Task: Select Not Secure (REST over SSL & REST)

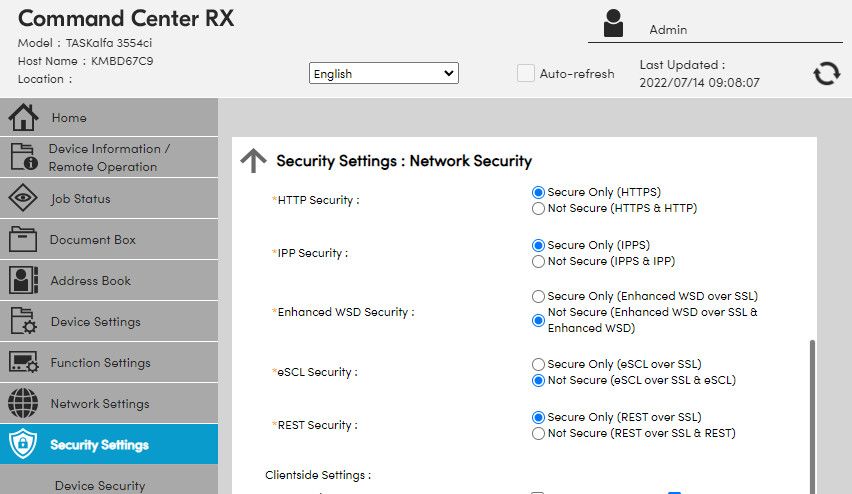Action: 538,434
